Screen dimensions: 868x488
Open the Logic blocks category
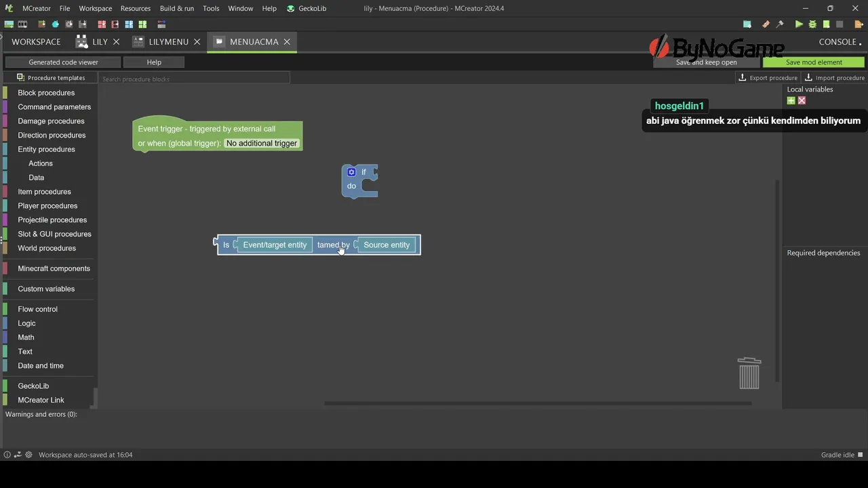27,323
